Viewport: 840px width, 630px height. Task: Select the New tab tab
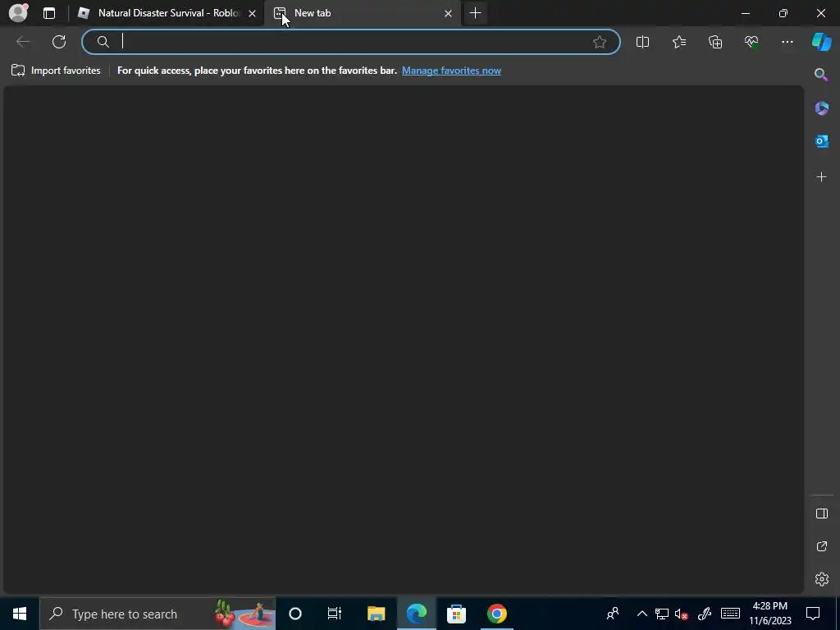364,13
